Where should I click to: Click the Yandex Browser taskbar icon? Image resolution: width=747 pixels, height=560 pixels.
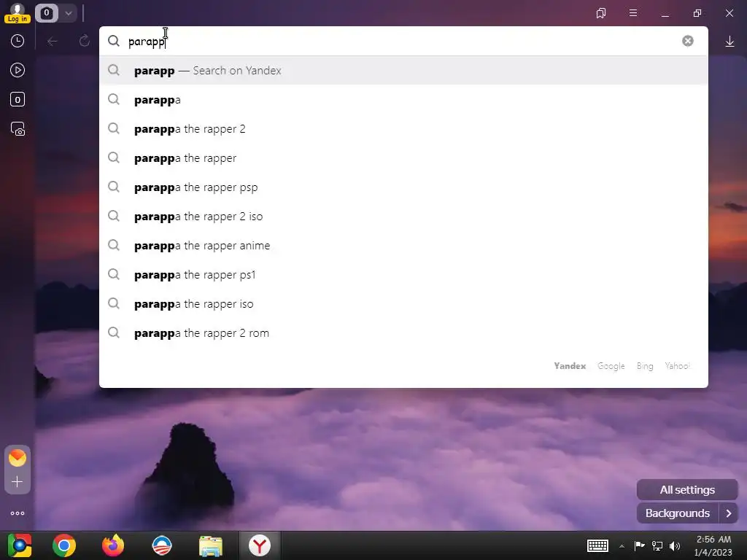click(260, 545)
